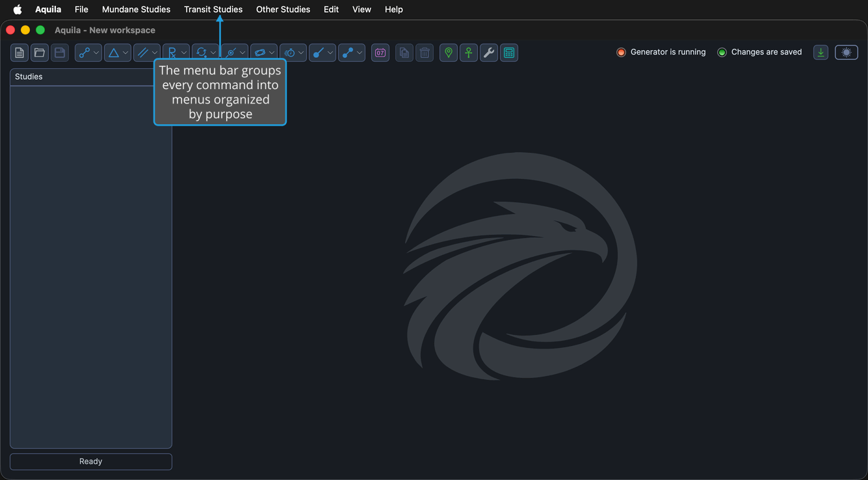Click the Changes are saved text

point(767,52)
